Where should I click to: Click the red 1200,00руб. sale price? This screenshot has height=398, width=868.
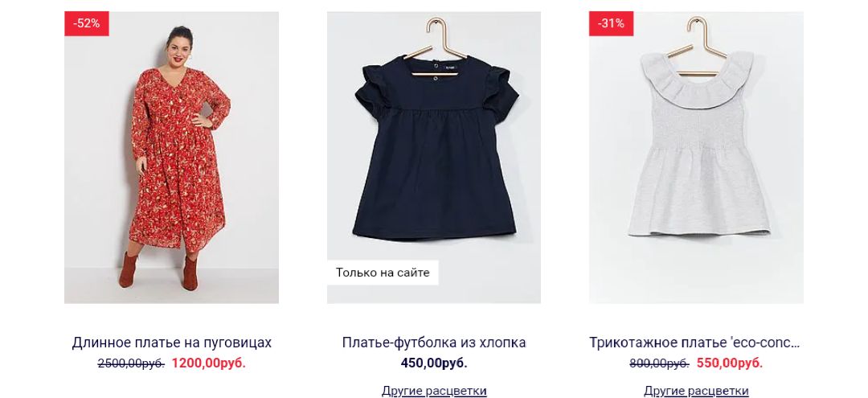tap(209, 363)
